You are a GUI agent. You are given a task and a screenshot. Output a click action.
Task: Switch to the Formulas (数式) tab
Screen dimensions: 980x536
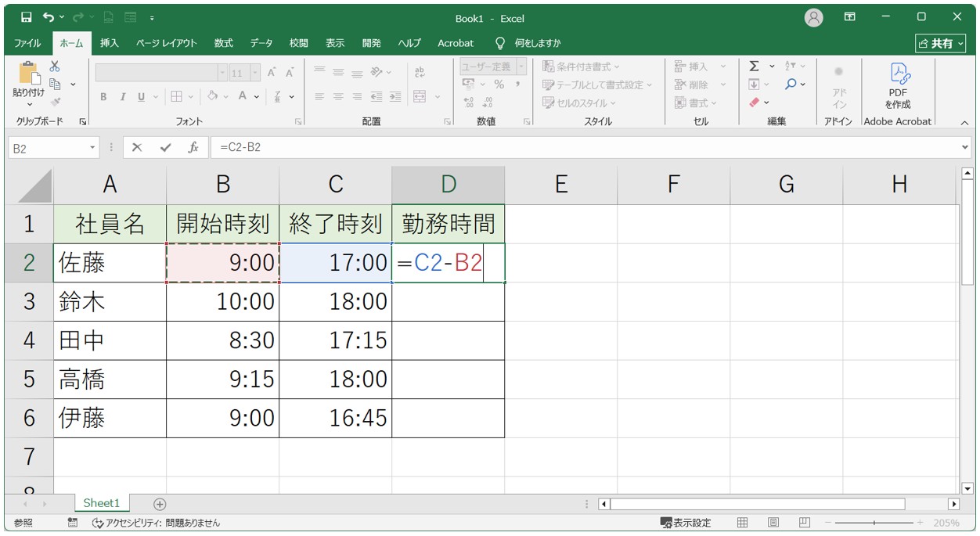click(224, 43)
